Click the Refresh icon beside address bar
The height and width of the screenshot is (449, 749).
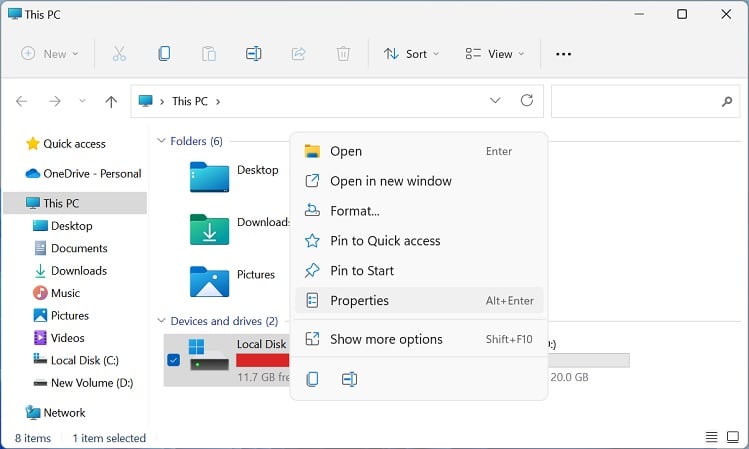coord(526,100)
